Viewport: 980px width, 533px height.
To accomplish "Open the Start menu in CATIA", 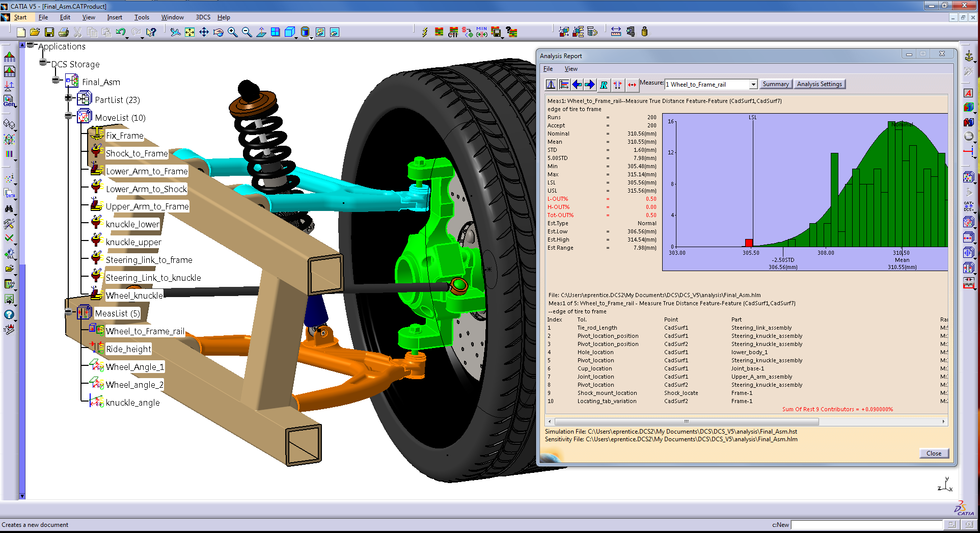I will [x=20, y=17].
